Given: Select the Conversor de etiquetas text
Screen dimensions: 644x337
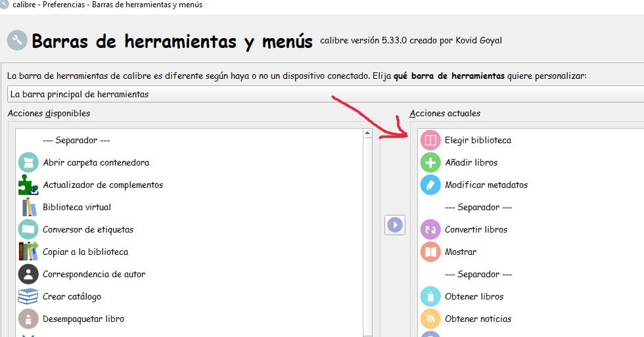Looking at the screenshot, I should pyautogui.click(x=88, y=229).
